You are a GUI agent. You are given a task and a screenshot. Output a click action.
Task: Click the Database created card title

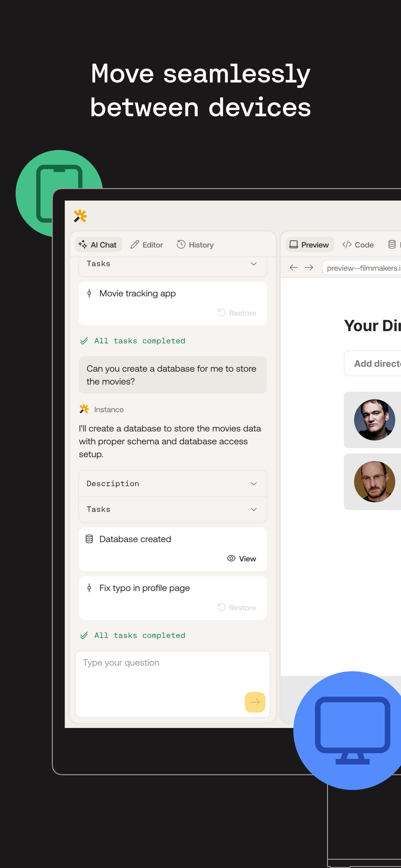tap(135, 539)
